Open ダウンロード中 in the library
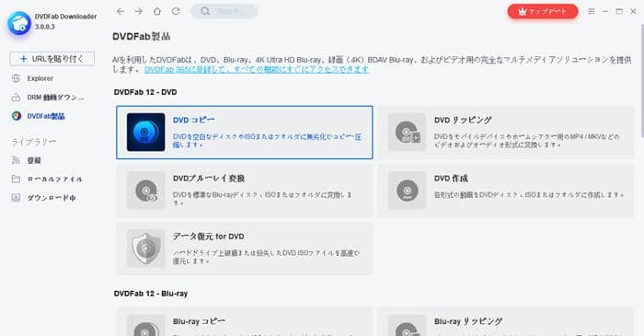644x336 pixels. pos(52,198)
